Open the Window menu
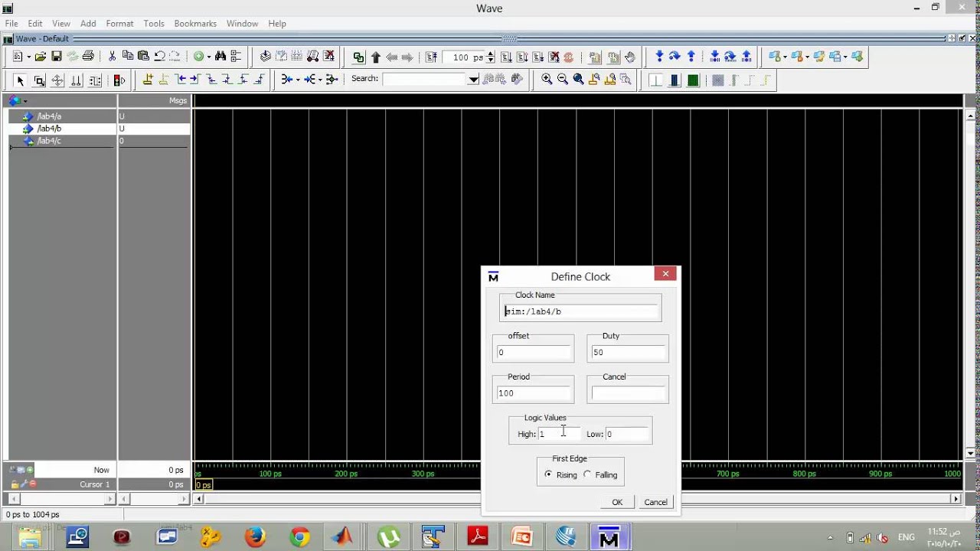Image resolution: width=980 pixels, height=551 pixels. pos(242,24)
